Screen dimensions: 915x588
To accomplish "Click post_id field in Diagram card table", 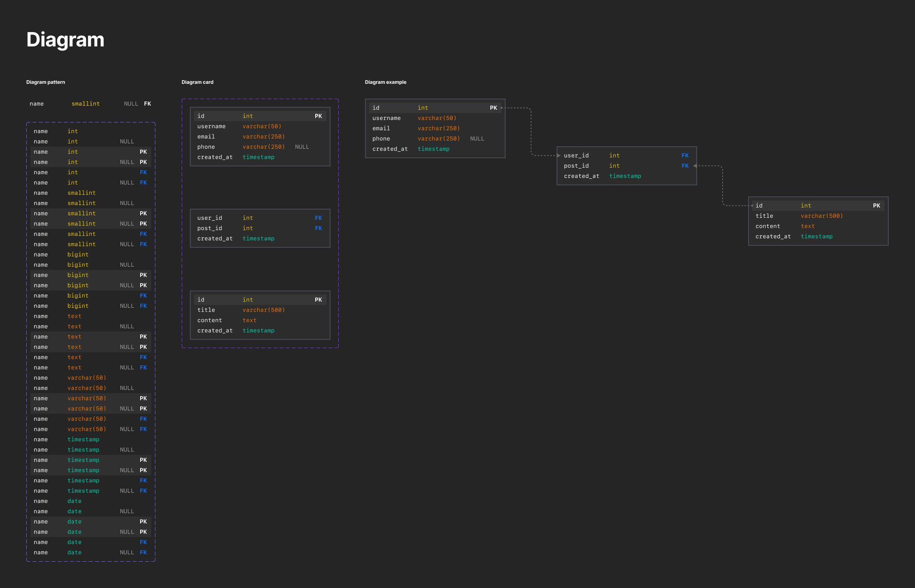I will pyautogui.click(x=210, y=228).
